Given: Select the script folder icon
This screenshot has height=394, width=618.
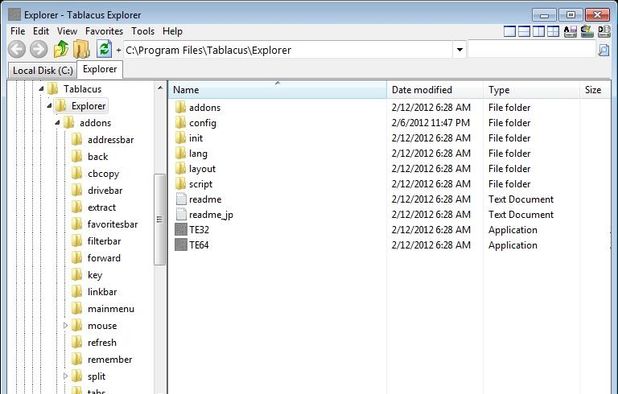Looking at the screenshot, I should [x=181, y=184].
